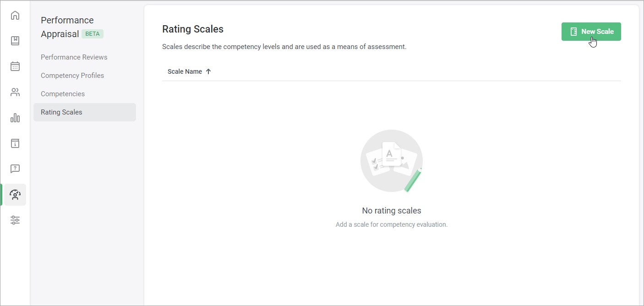Open Competency Profiles section
This screenshot has width=644, height=306.
click(72, 76)
